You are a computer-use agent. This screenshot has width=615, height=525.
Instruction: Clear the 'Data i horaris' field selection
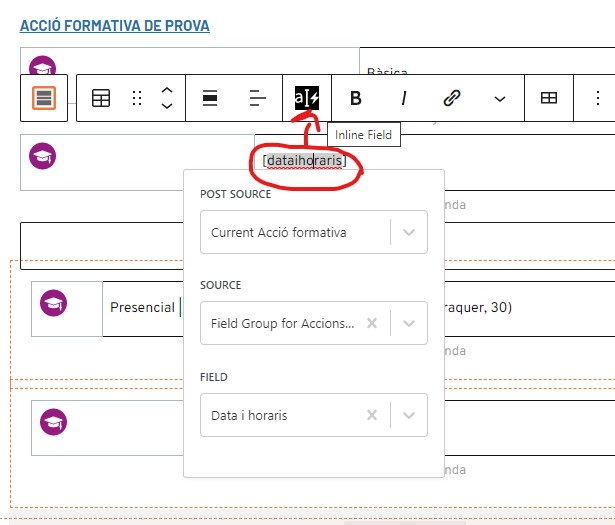click(x=372, y=415)
